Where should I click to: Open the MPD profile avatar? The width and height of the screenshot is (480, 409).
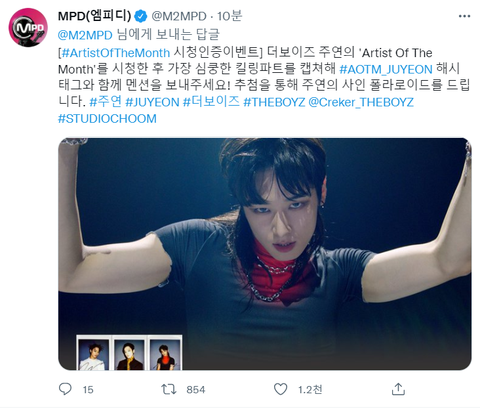(28, 28)
